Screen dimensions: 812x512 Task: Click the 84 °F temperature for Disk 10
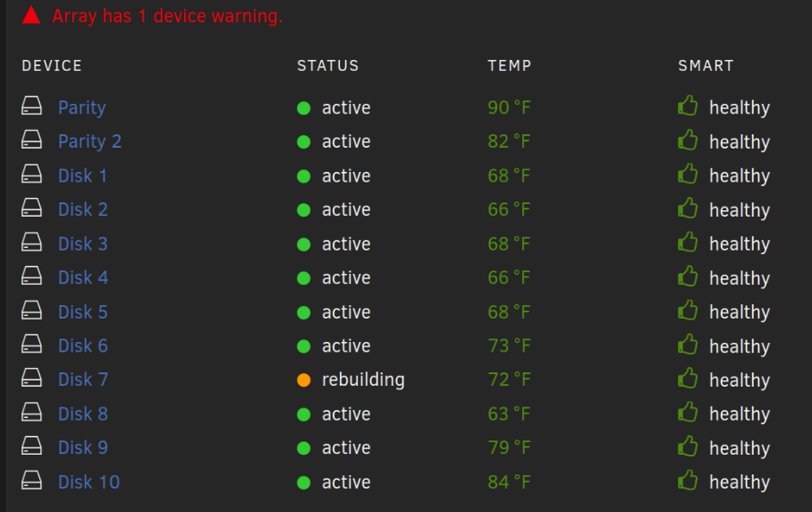click(509, 482)
